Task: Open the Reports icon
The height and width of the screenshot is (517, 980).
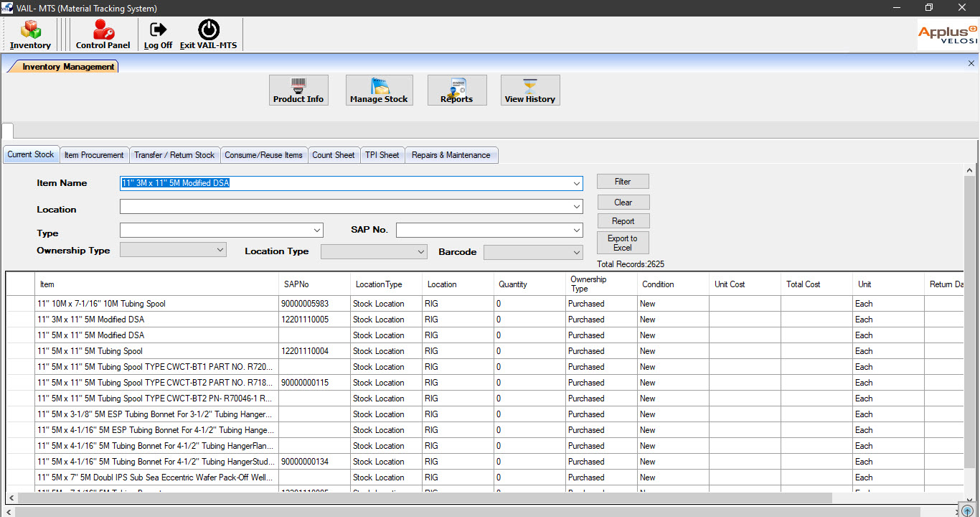Action: 457,90
